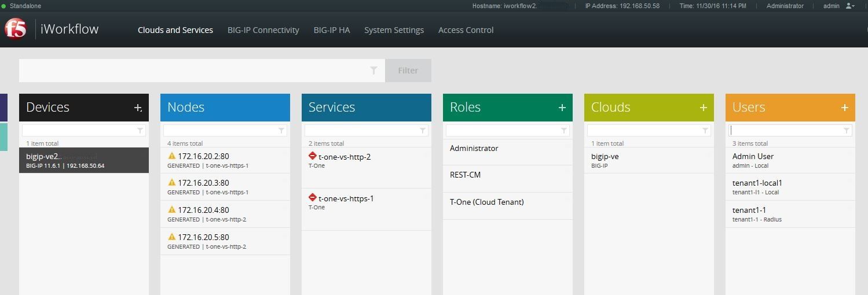Click the Services panel filter field
Viewport: 868px width, 295px height.
367,131
